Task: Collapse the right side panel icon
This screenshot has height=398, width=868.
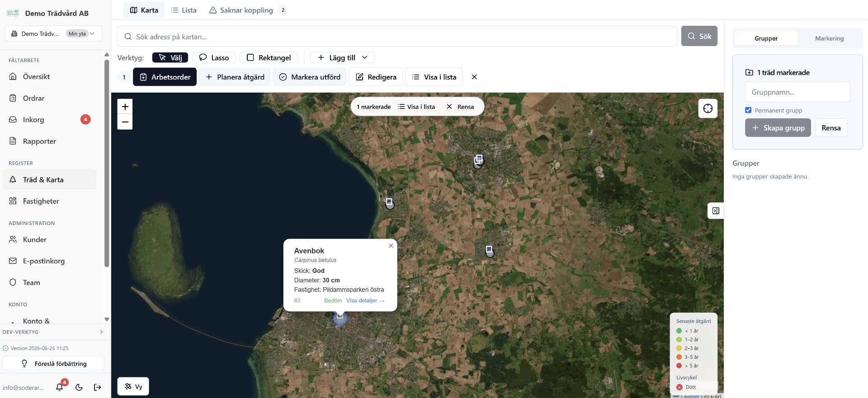Action: (716, 211)
